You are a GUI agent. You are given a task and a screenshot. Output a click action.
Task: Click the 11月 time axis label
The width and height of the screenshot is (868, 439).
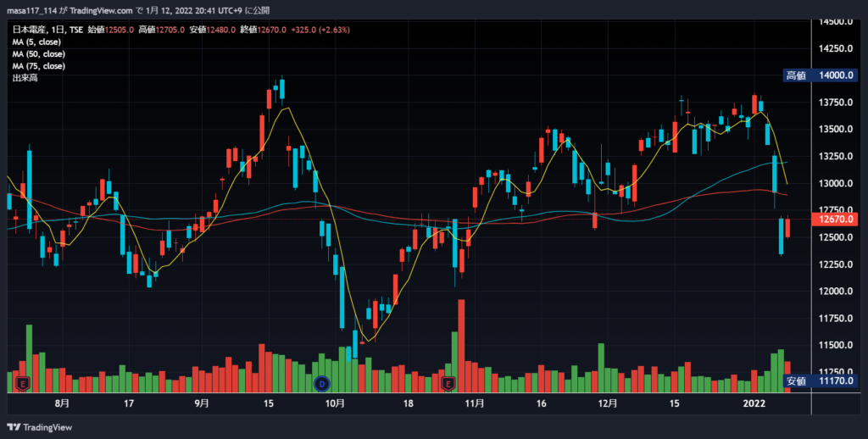475,403
